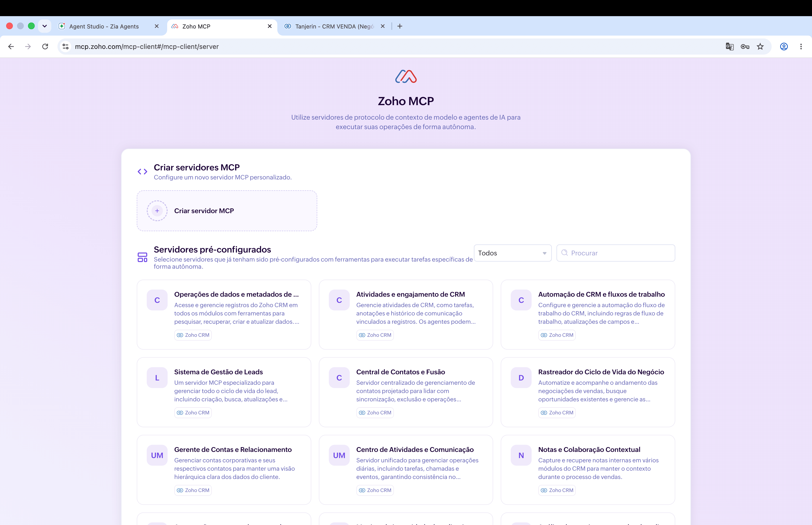
Task: Click the "Criar servidores MCP" heading
Action: (197, 167)
